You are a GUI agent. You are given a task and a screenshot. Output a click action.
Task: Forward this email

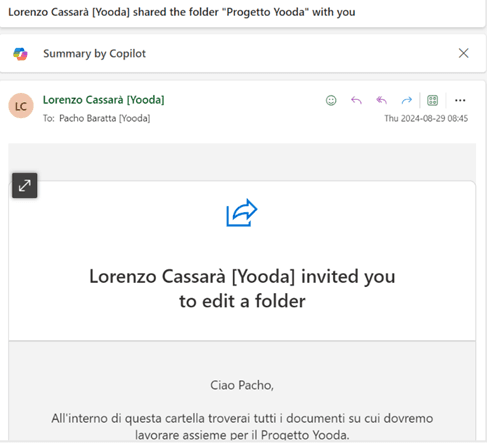pyautogui.click(x=407, y=100)
